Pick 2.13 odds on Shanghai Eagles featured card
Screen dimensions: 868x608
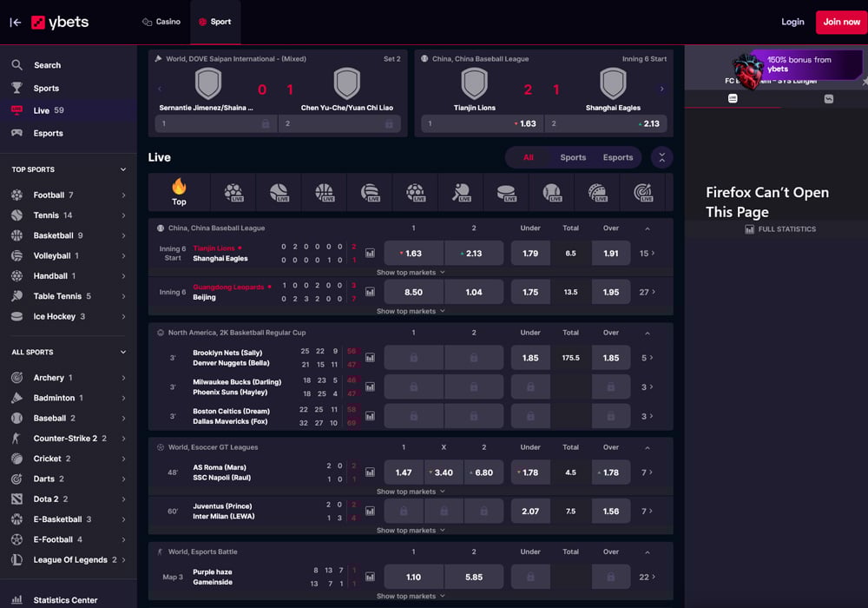pyautogui.click(x=607, y=123)
